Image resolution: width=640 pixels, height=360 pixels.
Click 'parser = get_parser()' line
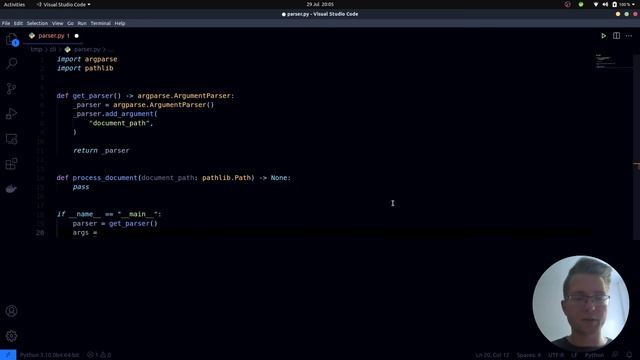(x=115, y=223)
